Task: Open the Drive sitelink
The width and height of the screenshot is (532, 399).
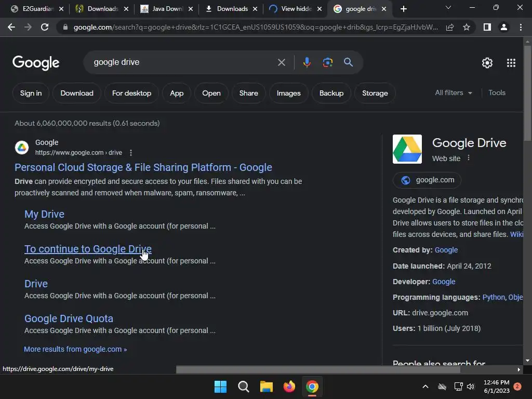Action: pos(36,284)
